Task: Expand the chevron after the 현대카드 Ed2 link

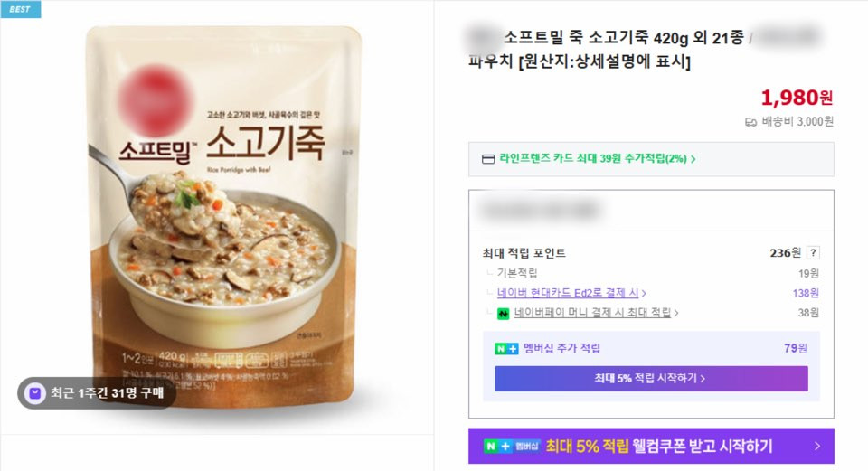Action: (x=644, y=293)
